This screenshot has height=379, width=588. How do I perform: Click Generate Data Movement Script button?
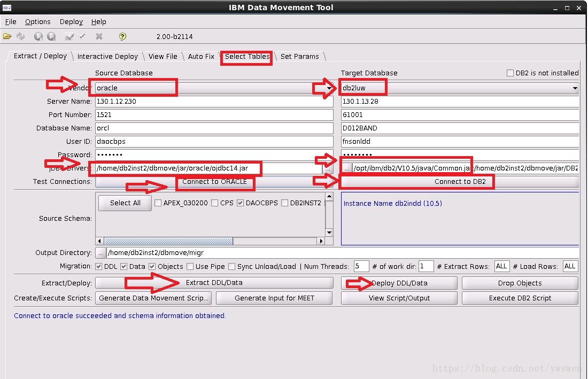coord(153,298)
